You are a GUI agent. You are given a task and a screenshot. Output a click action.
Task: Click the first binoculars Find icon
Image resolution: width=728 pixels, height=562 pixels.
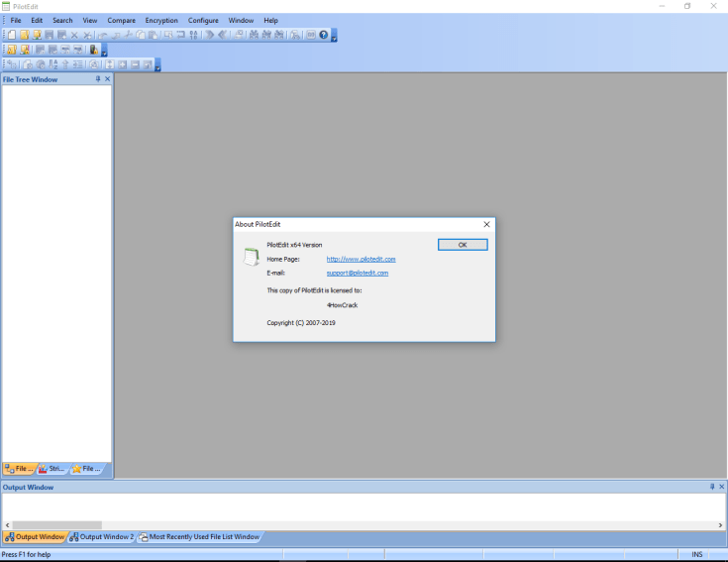254,35
